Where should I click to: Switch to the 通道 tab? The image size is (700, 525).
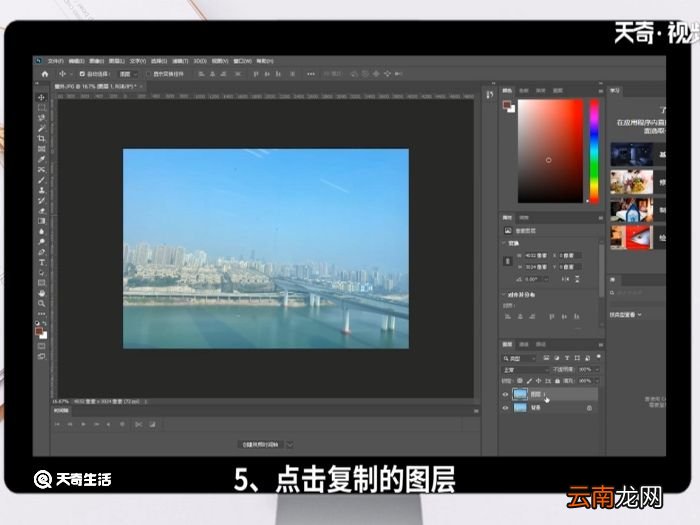click(524, 345)
